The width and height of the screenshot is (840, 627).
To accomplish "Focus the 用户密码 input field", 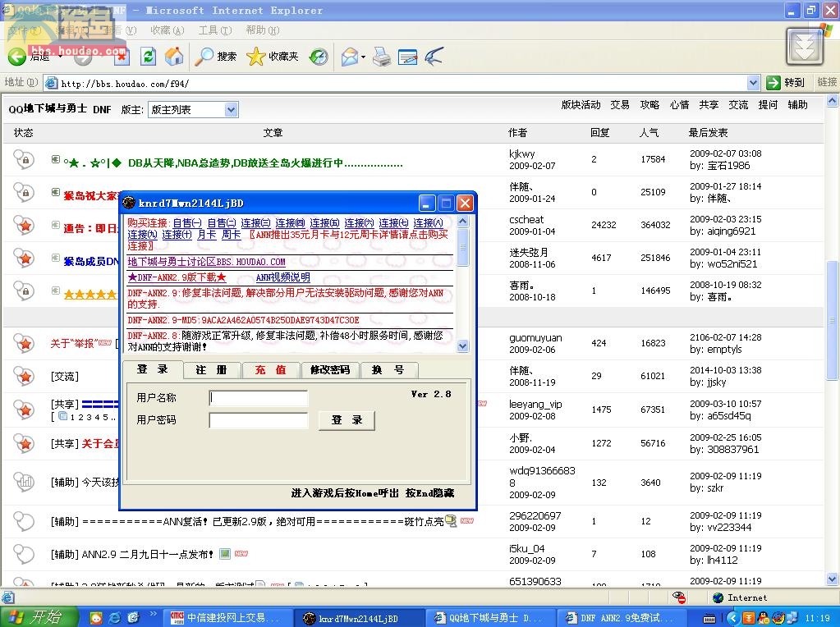I will click(x=258, y=420).
